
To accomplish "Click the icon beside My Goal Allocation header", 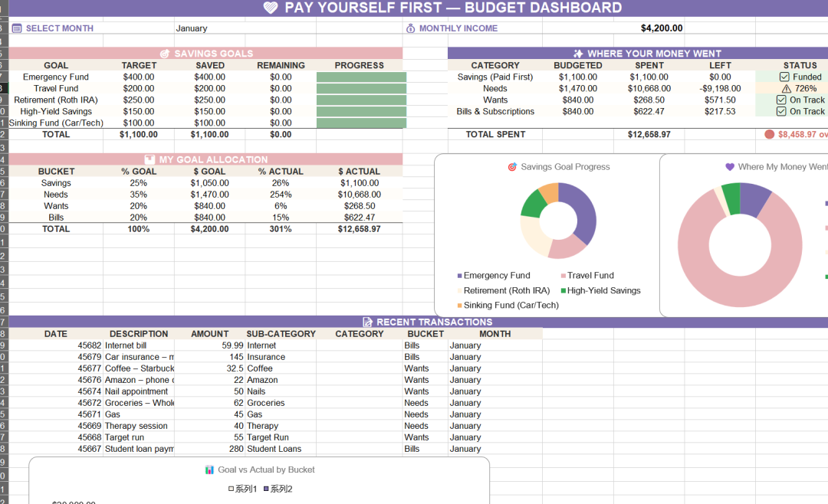I will 149,160.
